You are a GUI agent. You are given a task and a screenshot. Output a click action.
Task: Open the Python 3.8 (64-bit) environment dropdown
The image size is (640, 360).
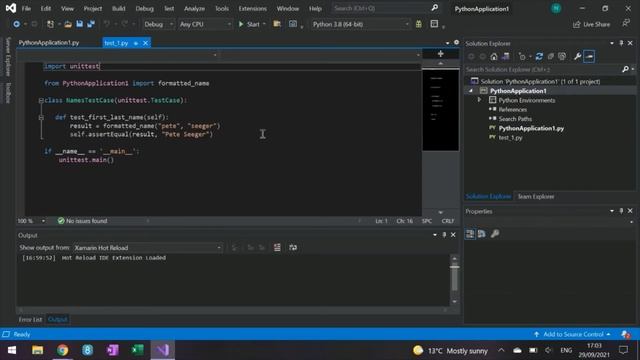pyautogui.click(x=360, y=24)
